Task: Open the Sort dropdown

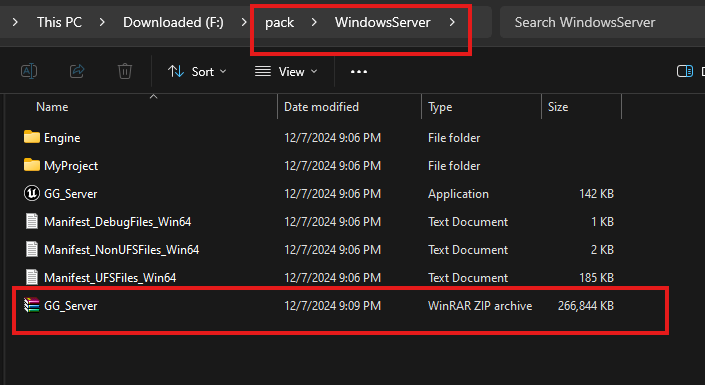Action: (x=197, y=72)
